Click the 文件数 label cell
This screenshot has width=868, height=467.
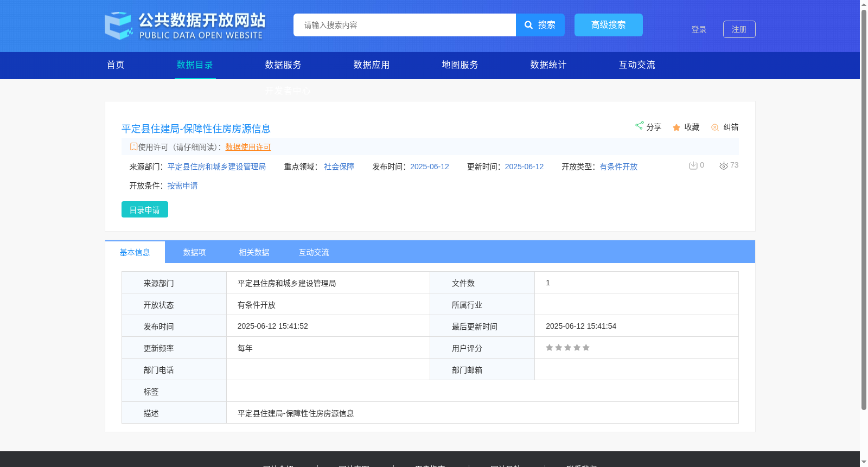pos(482,283)
